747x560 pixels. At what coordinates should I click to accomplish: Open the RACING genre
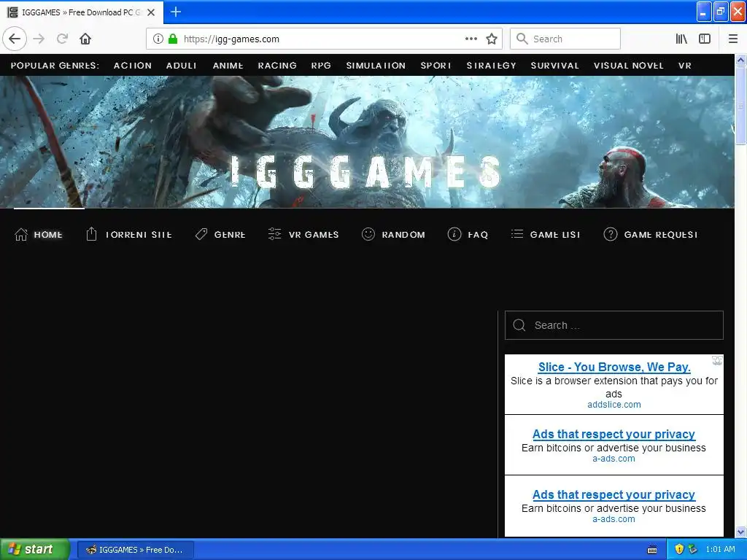pos(277,66)
